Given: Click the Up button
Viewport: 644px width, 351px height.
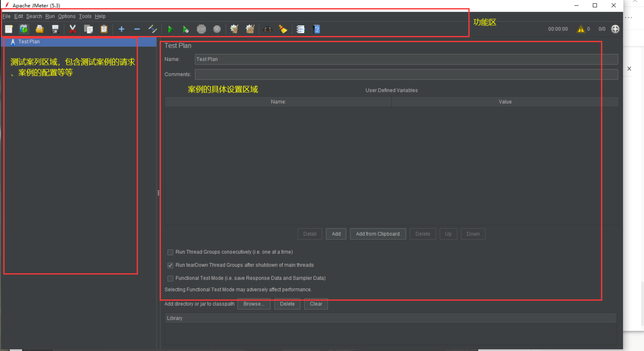Looking at the screenshot, I should pos(448,234).
